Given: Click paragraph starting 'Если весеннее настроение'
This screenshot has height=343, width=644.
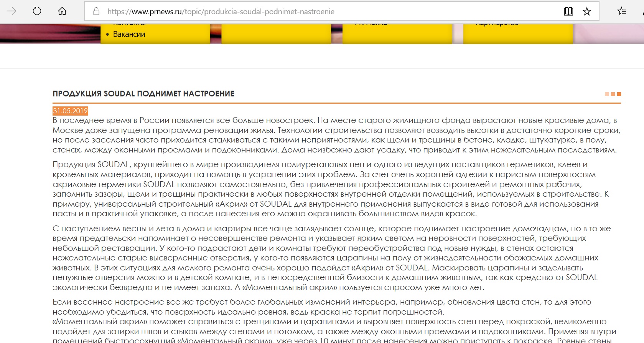Looking at the screenshot, I should point(322,307).
